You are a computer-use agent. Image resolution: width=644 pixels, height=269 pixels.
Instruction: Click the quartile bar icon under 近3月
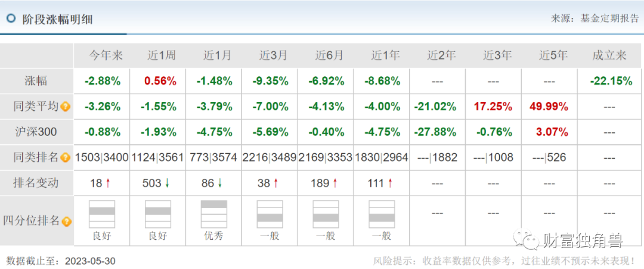270,214
